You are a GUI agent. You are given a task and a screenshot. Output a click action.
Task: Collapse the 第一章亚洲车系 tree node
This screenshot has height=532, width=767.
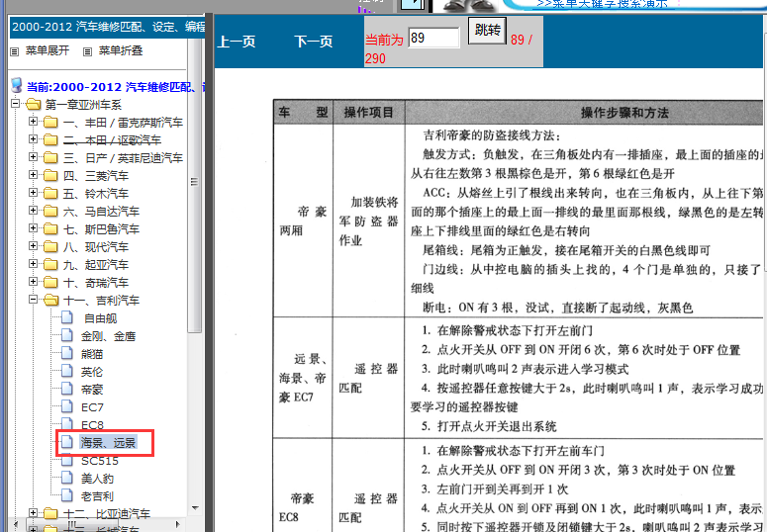coord(15,104)
